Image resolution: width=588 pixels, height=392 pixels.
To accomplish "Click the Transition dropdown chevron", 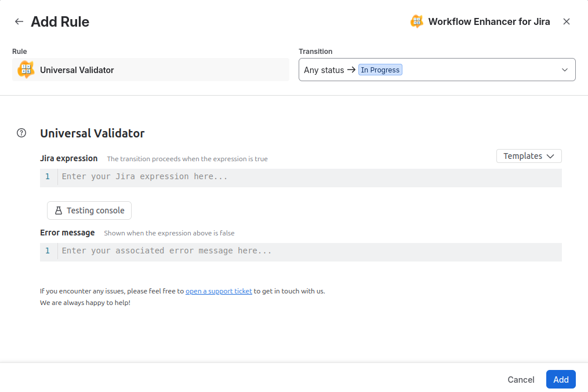I will [564, 70].
